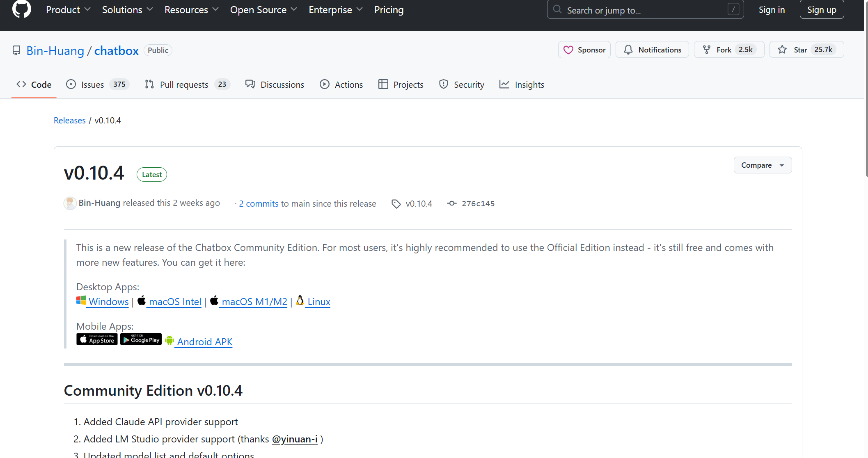Open the Issues tab
This screenshot has width=868, height=458.
pyautogui.click(x=98, y=84)
